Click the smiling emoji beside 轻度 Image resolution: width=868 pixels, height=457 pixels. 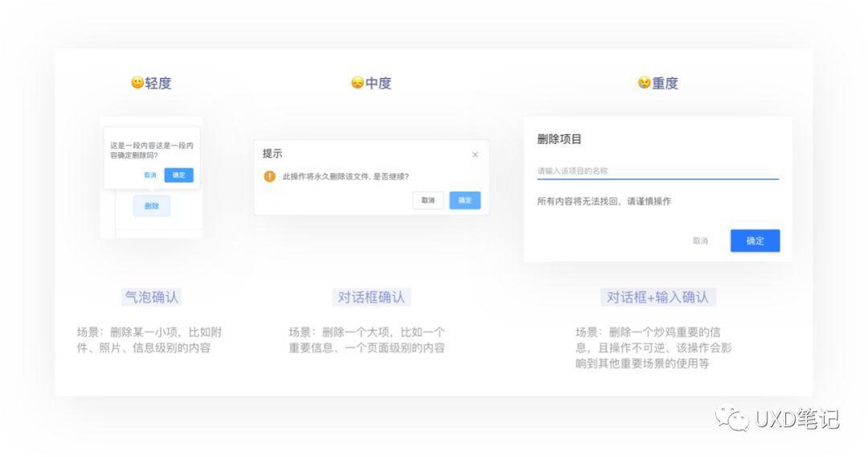click(137, 83)
